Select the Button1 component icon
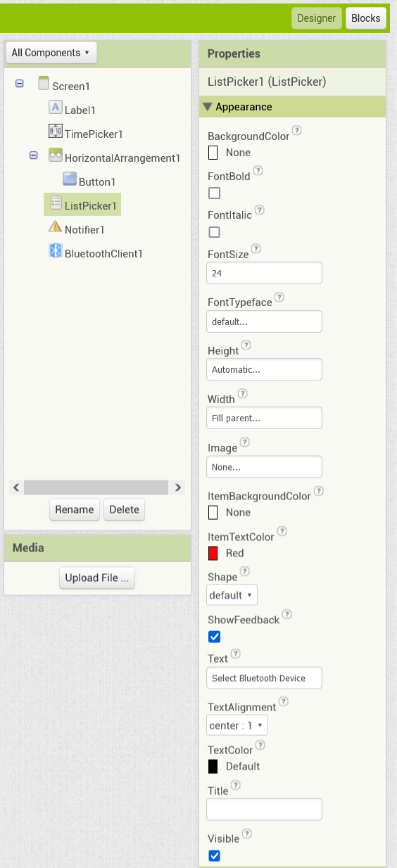Image resolution: width=397 pixels, height=868 pixels. tap(70, 179)
